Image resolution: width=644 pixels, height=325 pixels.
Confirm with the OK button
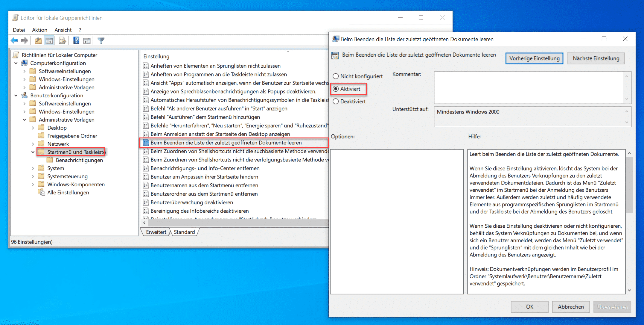pyautogui.click(x=529, y=307)
